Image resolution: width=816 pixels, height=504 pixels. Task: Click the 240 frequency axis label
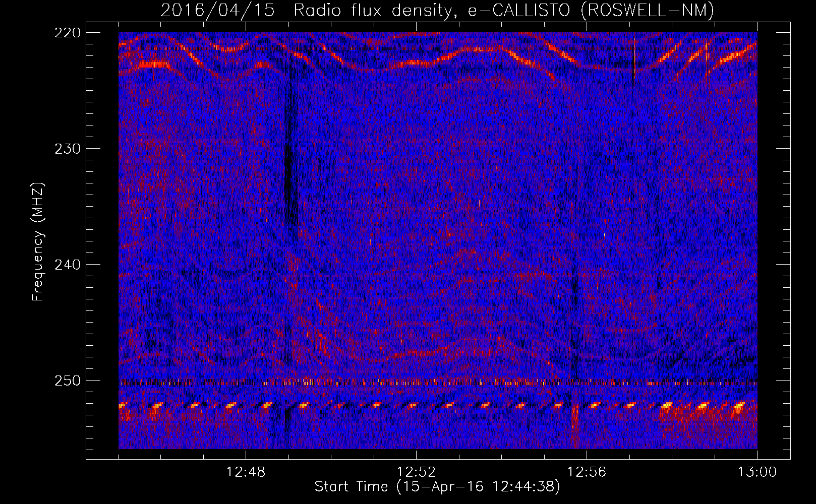pyautogui.click(x=67, y=265)
